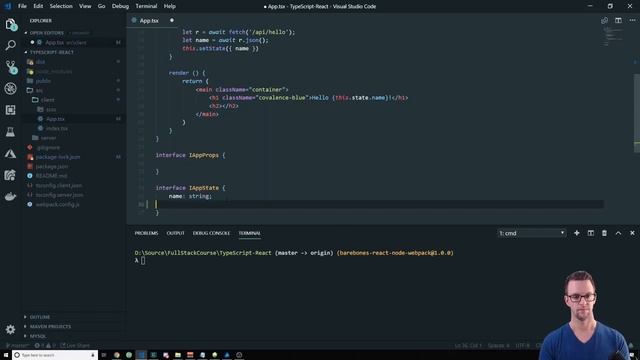Expand the Outline section
Screen dimensions: 640x360
(x=40, y=317)
